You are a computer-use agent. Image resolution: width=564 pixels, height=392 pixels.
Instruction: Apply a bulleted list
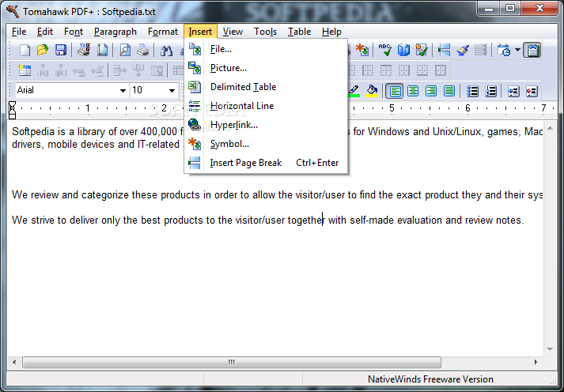coord(472,91)
